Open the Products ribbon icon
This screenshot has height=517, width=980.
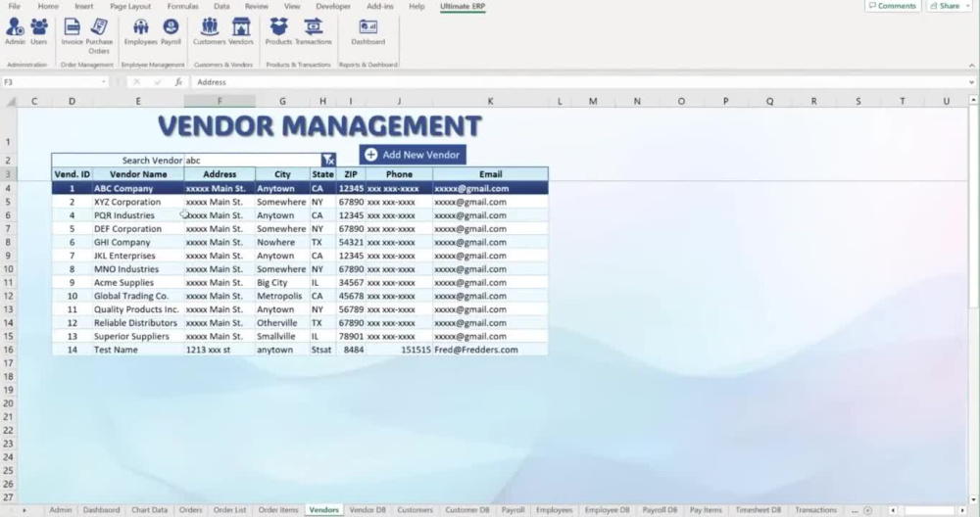(x=278, y=31)
